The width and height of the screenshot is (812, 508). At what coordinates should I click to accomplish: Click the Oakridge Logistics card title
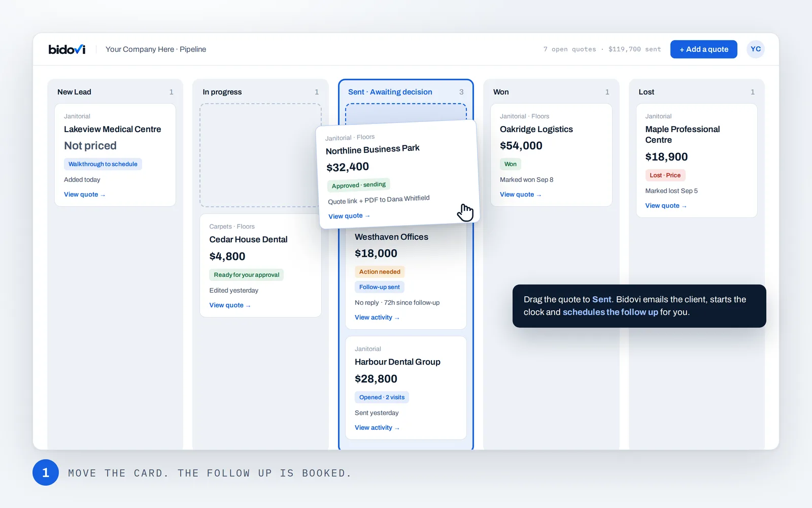click(x=536, y=130)
